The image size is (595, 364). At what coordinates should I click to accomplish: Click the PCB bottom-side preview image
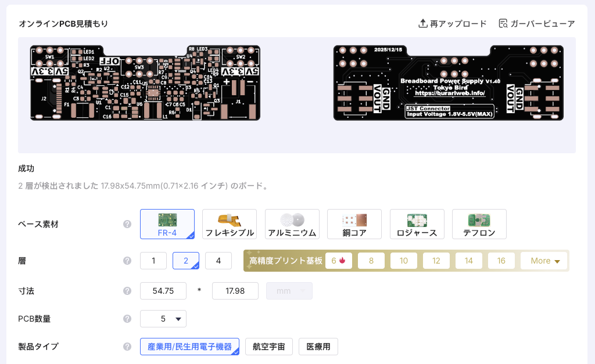click(x=448, y=83)
